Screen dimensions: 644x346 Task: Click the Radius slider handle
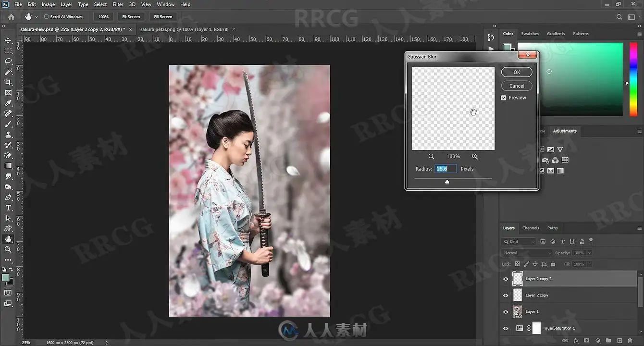coord(447,182)
